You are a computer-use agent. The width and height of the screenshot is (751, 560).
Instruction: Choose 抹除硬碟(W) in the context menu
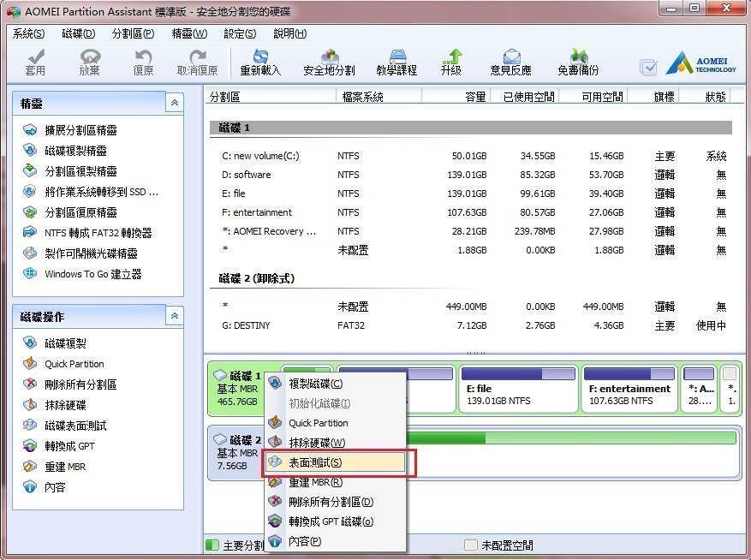click(x=336, y=443)
